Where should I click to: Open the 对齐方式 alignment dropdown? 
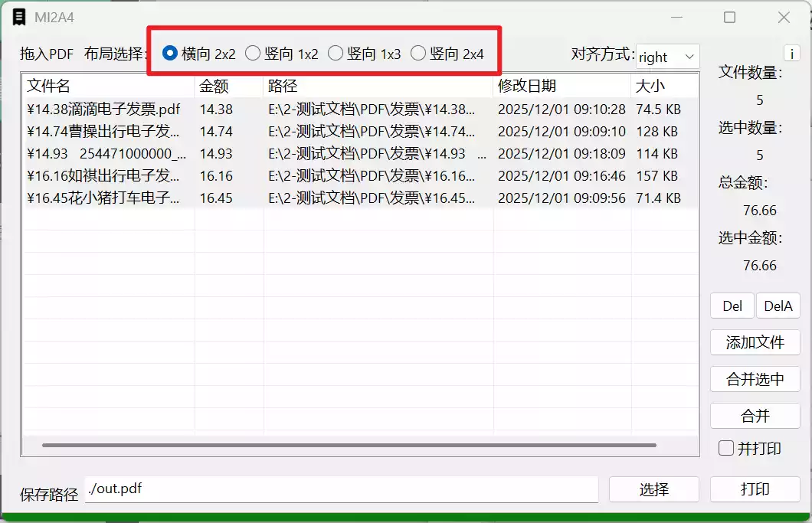667,57
